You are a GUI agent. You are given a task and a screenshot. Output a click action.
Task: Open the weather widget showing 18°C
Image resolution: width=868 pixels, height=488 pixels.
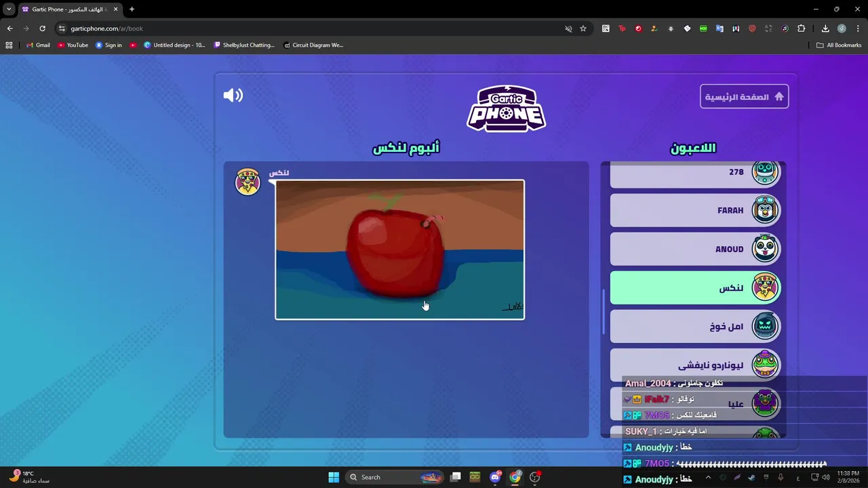28,477
